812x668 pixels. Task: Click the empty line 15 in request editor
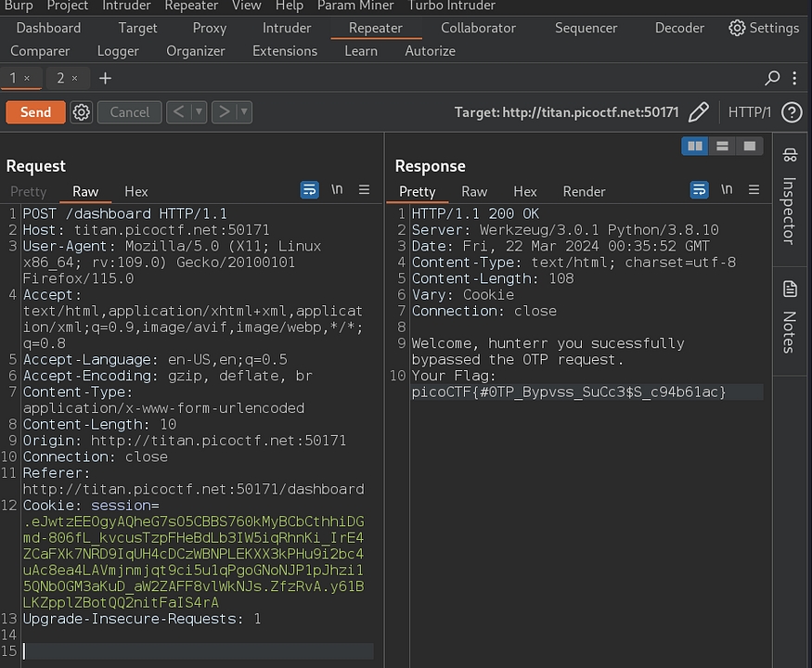[186, 651]
